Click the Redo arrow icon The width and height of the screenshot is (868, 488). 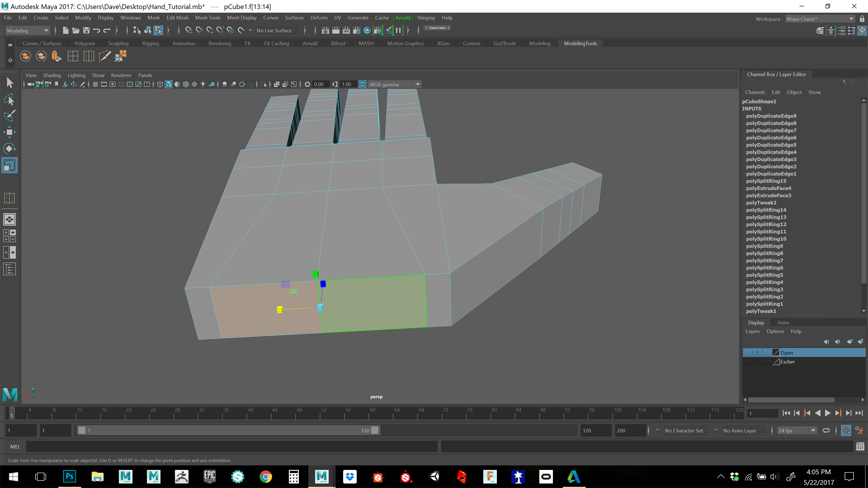tap(107, 30)
